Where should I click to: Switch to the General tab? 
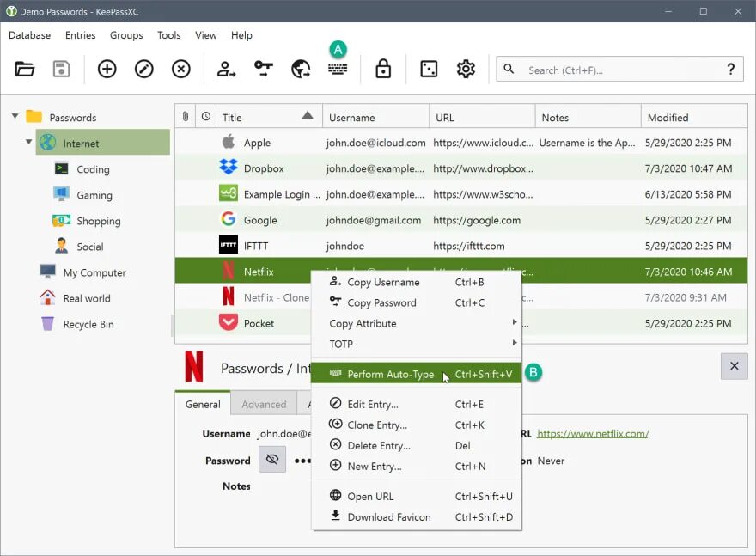pos(203,404)
